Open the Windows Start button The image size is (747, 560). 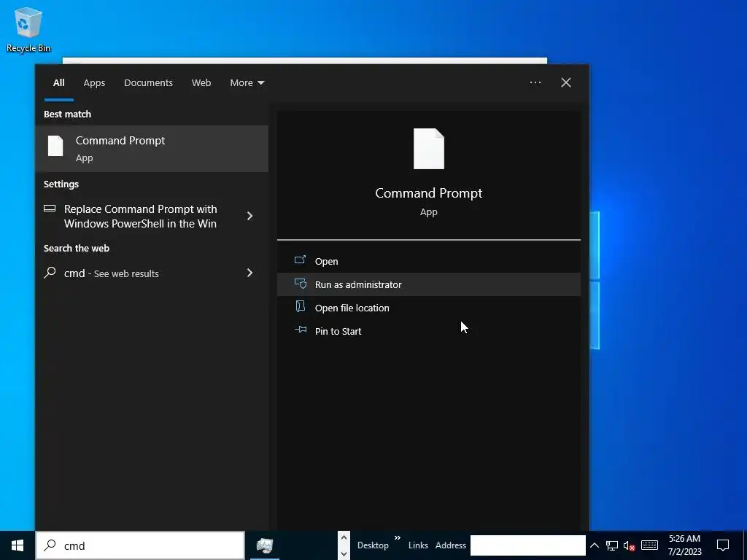tap(18, 545)
